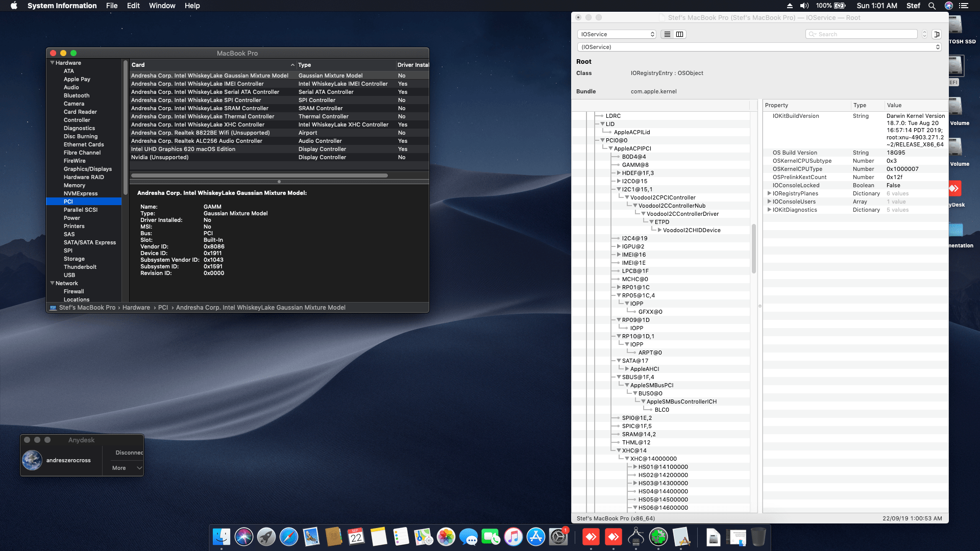Open the Trash in the Dock
The width and height of the screenshot is (980, 551).
coord(758,537)
